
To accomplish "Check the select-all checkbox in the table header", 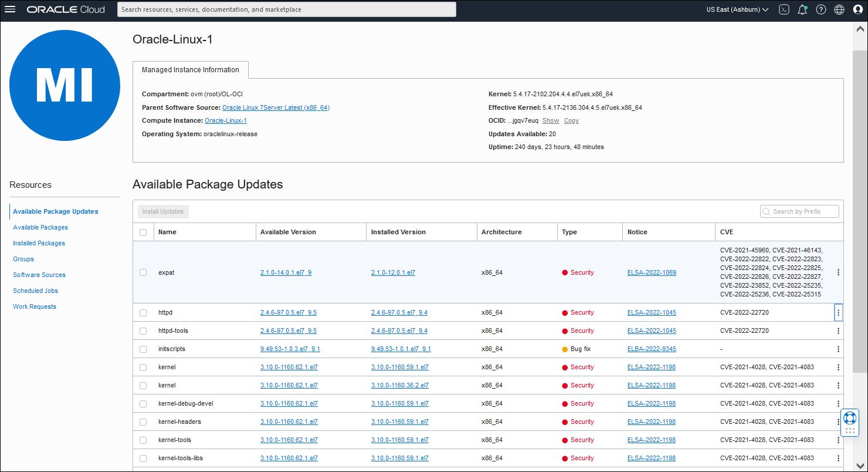I will [143, 232].
